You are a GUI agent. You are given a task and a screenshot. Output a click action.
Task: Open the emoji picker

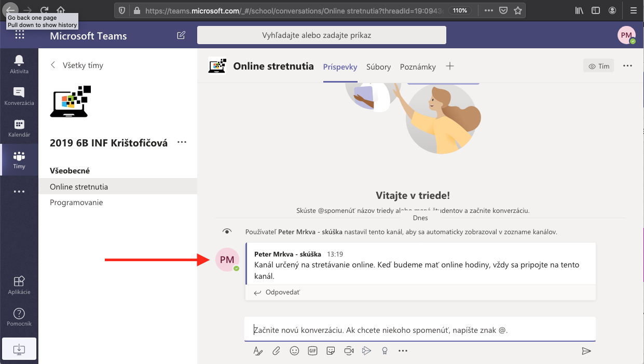[x=294, y=351]
